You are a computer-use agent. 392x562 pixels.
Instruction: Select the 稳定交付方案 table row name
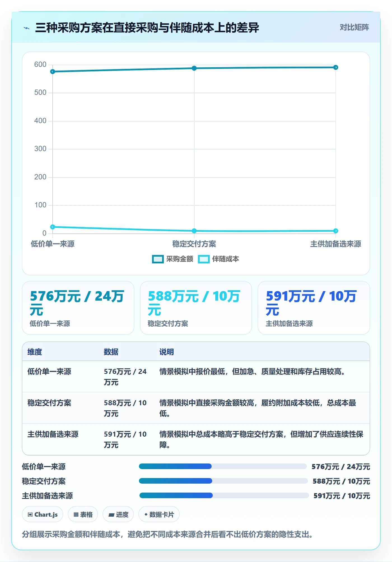[x=49, y=403]
